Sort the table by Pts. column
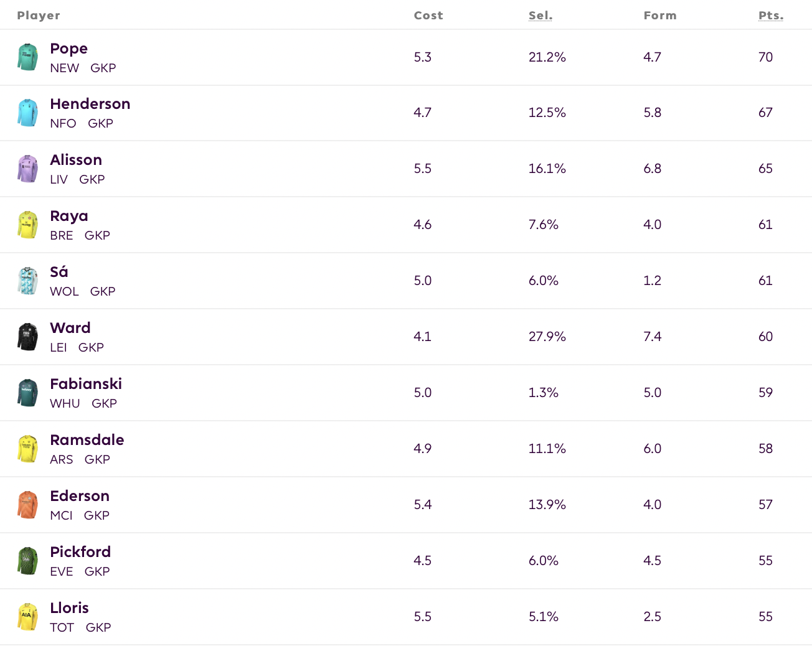Image resolution: width=812 pixels, height=646 pixels. coord(771,15)
